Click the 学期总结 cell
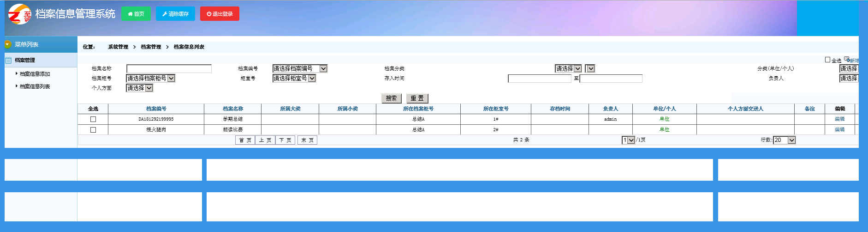Screen dimensions: 868x232 point(232,119)
